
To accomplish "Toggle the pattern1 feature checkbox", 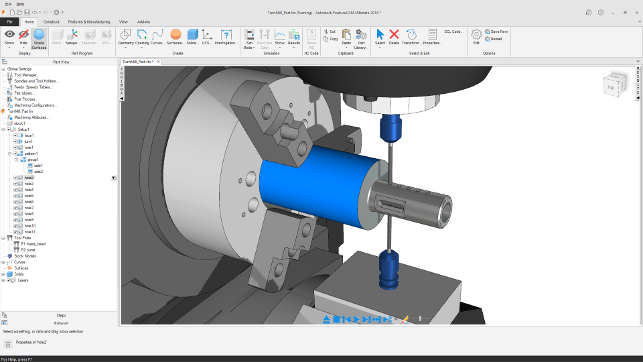I will pos(15,154).
